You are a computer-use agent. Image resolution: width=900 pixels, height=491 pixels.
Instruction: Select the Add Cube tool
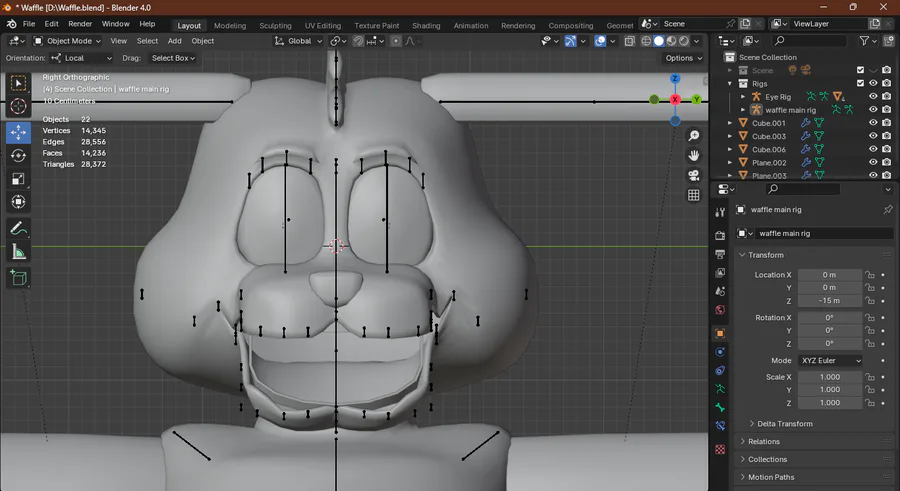pos(18,279)
